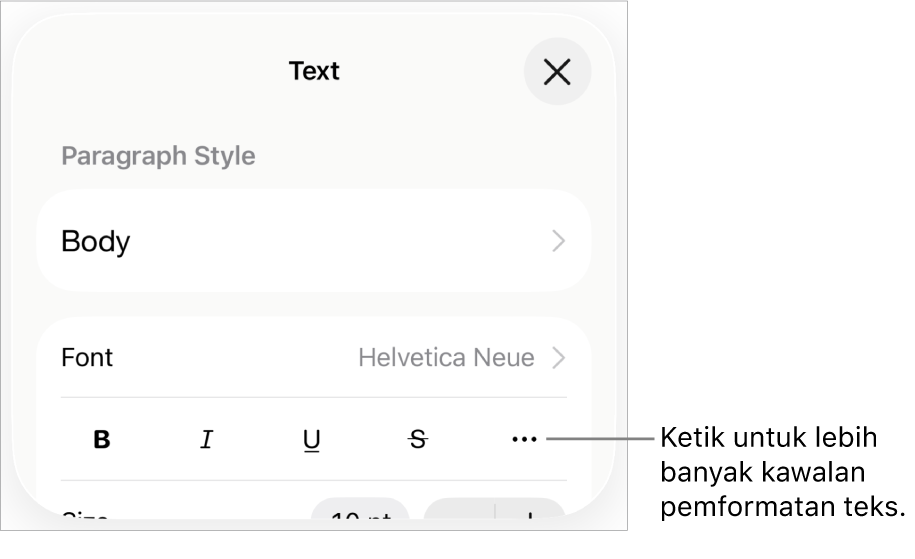Decrease font size with the minus button
Image resolution: width=915 pixels, height=559 pixels.
point(460,515)
